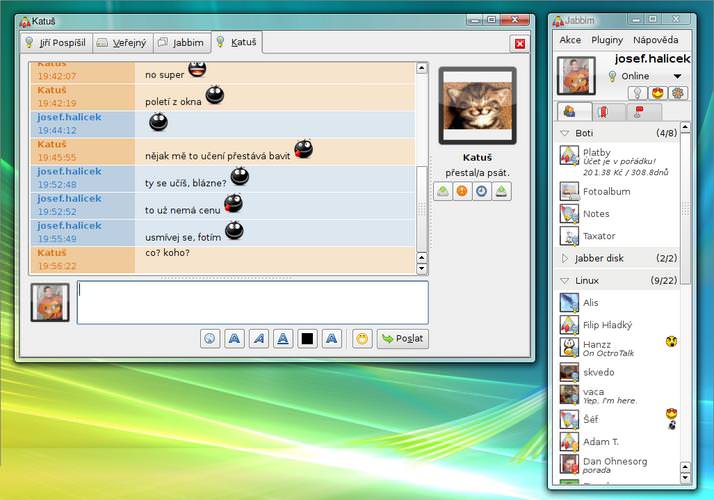Click first green arrow icon under Katuš
This screenshot has height=500, width=714.
443,191
